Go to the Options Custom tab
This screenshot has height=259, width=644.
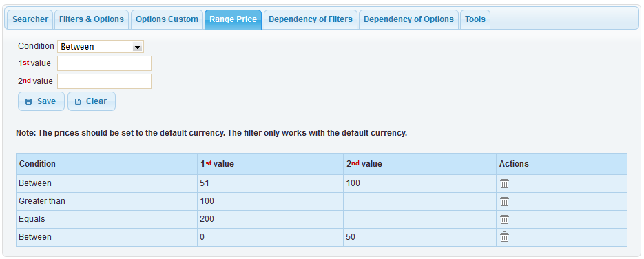pos(167,19)
